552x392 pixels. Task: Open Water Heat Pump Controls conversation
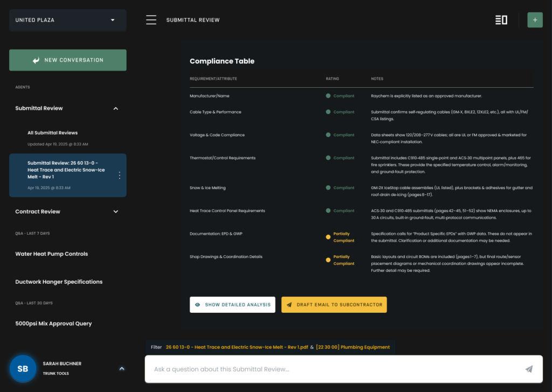[x=52, y=254]
